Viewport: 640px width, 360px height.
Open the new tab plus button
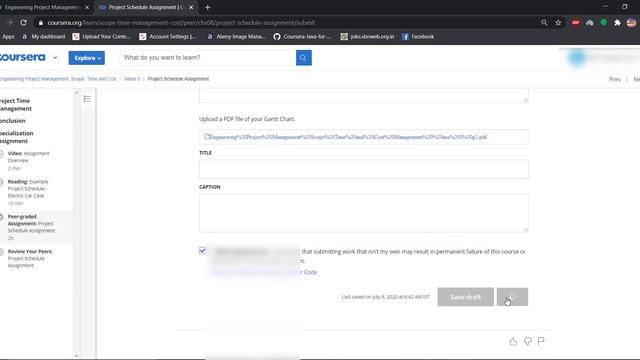pyautogui.click(x=207, y=7)
